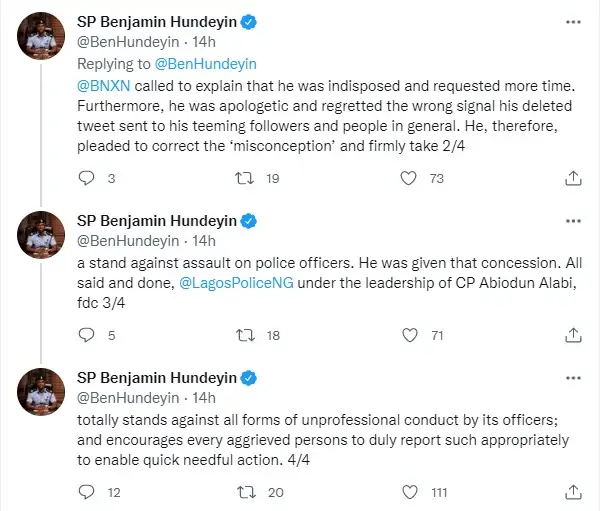
Task: Like the tweet ending 2/4
Action: [x=407, y=179]
